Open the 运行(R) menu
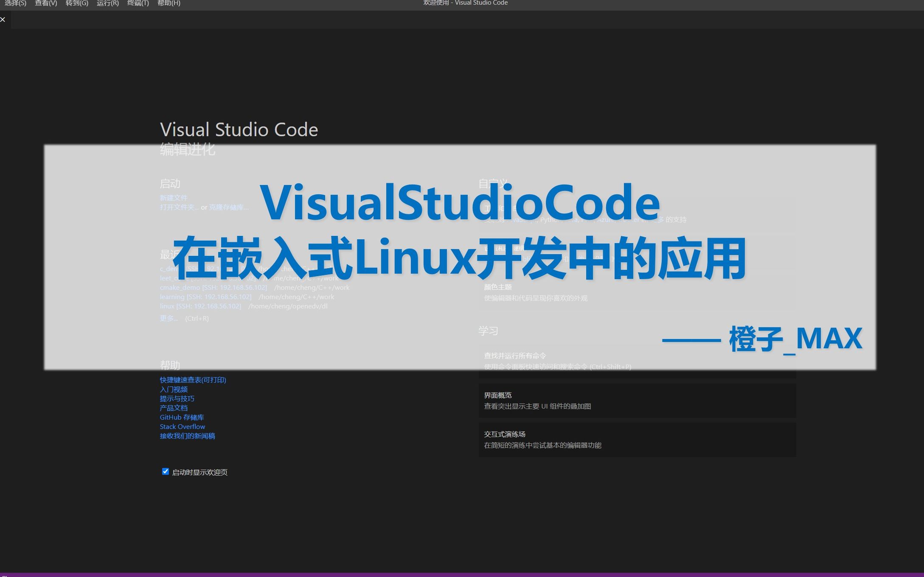Image resolution: width=924 pixels, height=577 pixels. tap(108, 3)
